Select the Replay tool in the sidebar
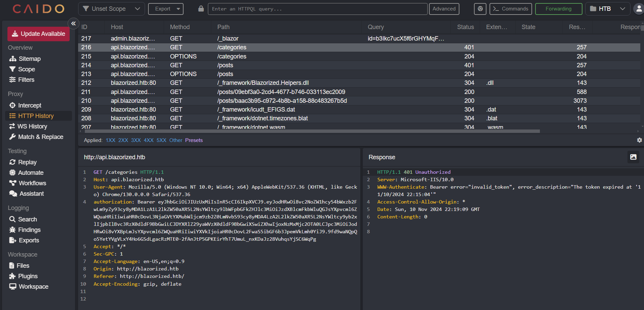The height and width of the screenshot is (310, 644). (27, 162)
